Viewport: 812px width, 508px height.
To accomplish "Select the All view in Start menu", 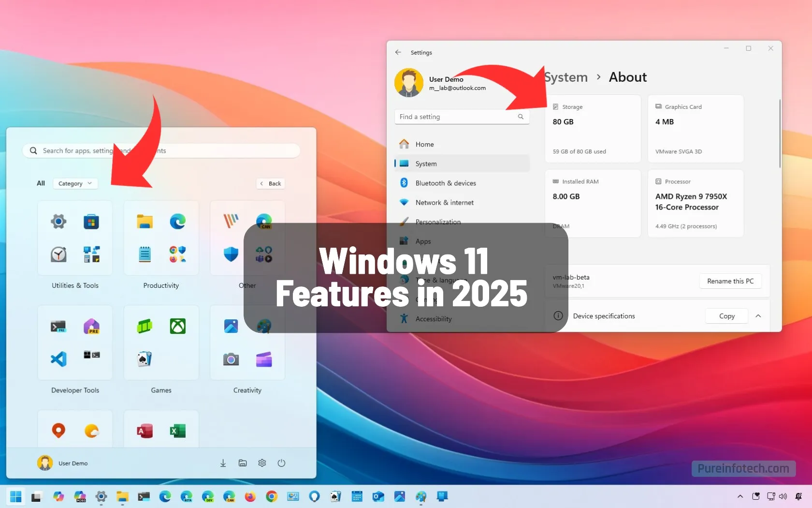I will (41, 183).
